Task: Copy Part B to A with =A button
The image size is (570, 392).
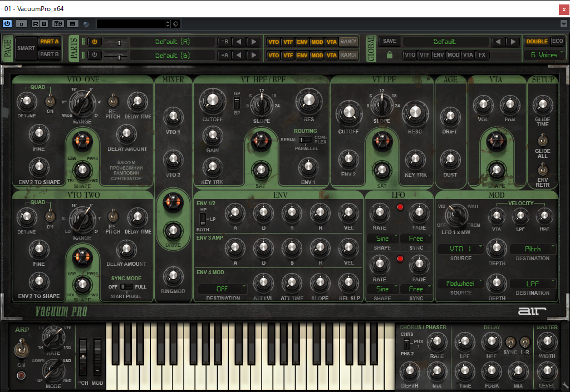Action: click(x=225, y=55)
